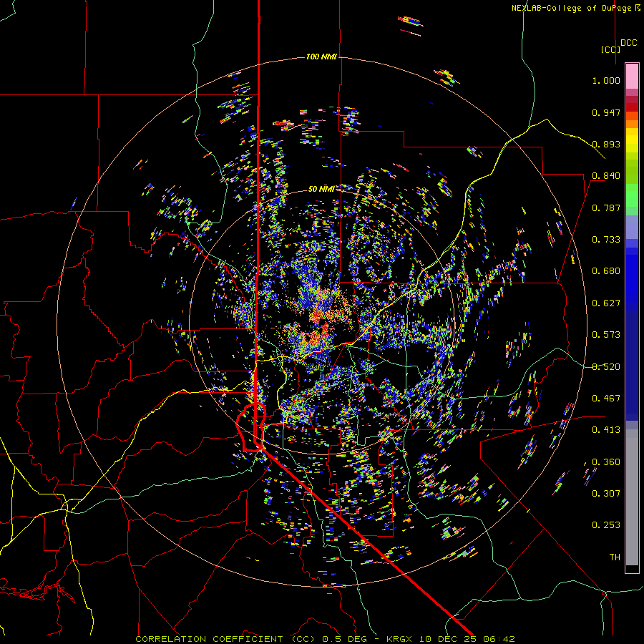The image size is (644, 644).
Task: Click the DCC label above the color bar
Action: [628, 43]
